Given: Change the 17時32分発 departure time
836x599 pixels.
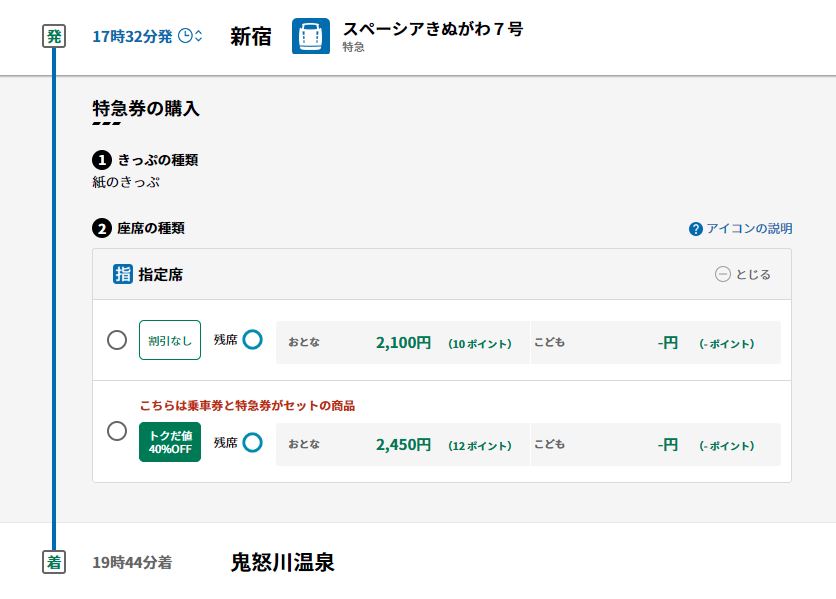Looking at the screenshot, I should pyautogui.click(x=147, y=36).
